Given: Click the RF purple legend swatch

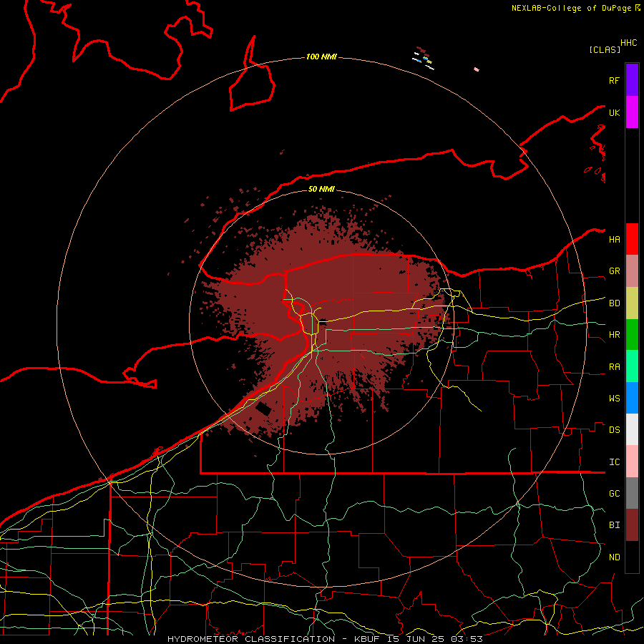Looking at the screenshot, I should (x=632, y=80).
